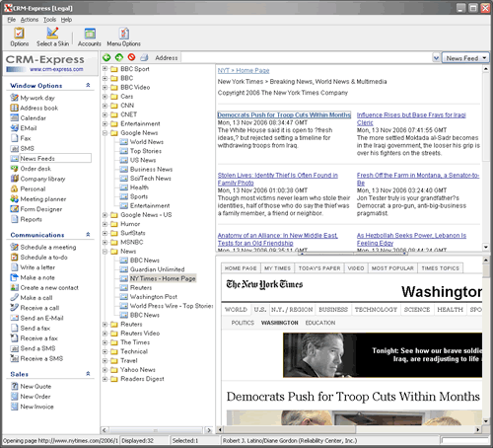The height and width of the screenshot is (448, 493).
Task: Open the Address bar dropdown arrow
Action: click(436, 58)
